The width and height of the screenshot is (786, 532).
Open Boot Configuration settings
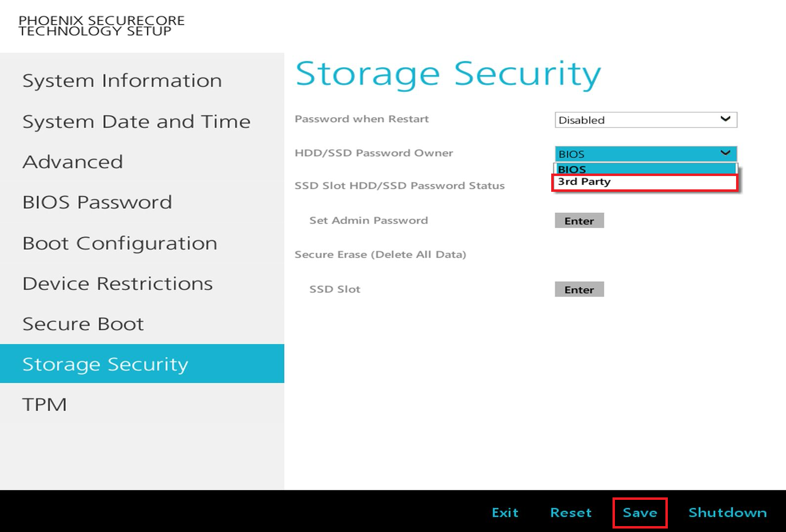point(120,243)
